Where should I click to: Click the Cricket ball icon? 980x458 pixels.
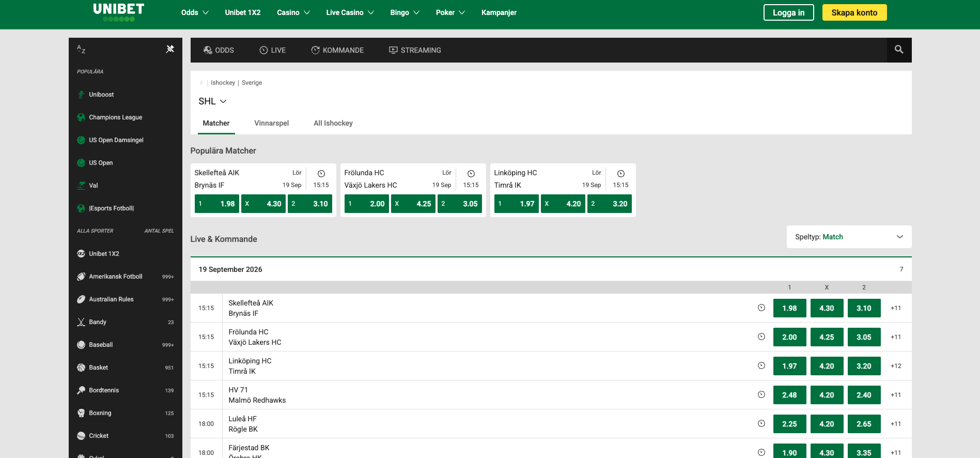[81, 436]
